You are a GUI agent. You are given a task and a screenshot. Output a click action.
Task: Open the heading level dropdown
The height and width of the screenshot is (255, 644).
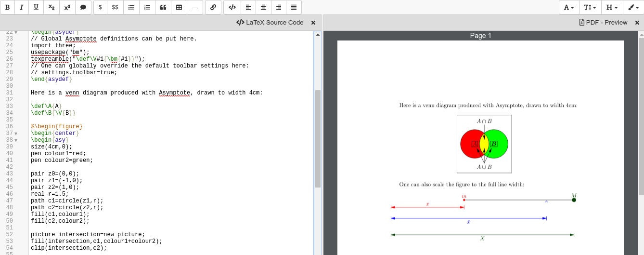coord(612,7)
